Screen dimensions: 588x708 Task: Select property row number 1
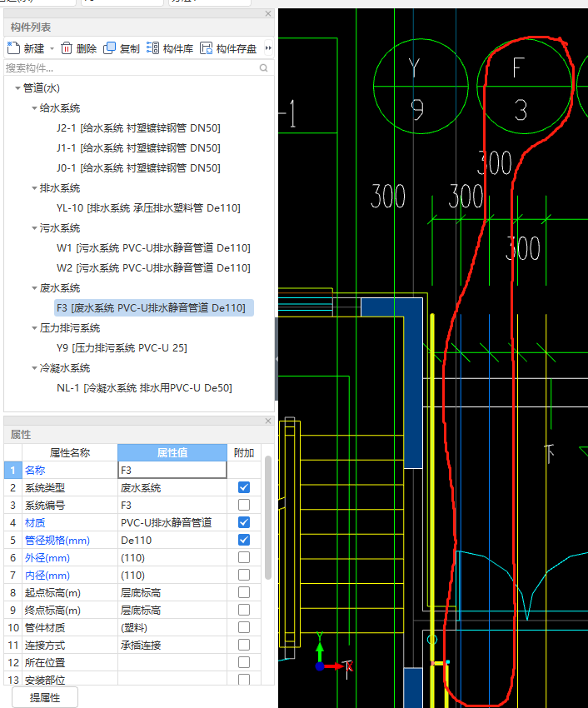(12, 470)
